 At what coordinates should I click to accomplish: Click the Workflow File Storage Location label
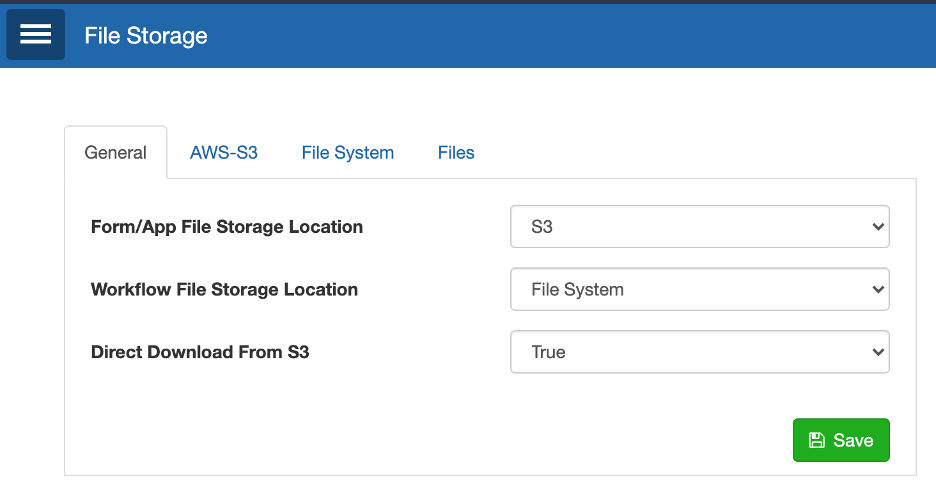point(224,289)
